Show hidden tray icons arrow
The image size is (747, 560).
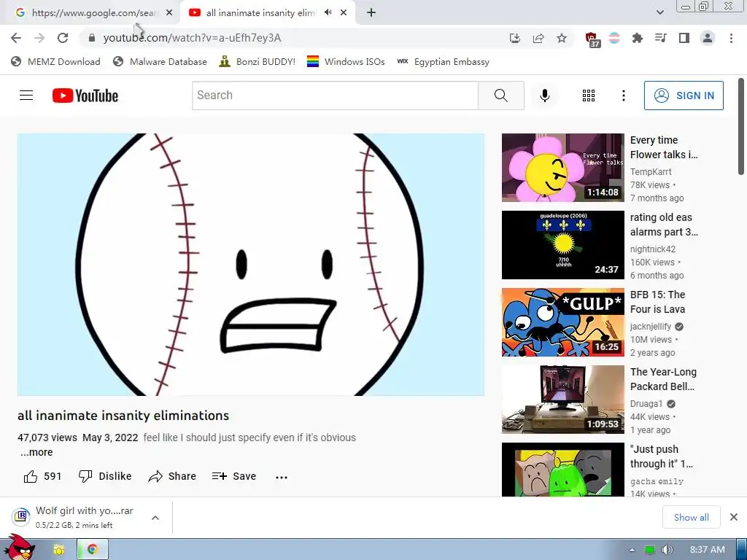click(632, 550)
